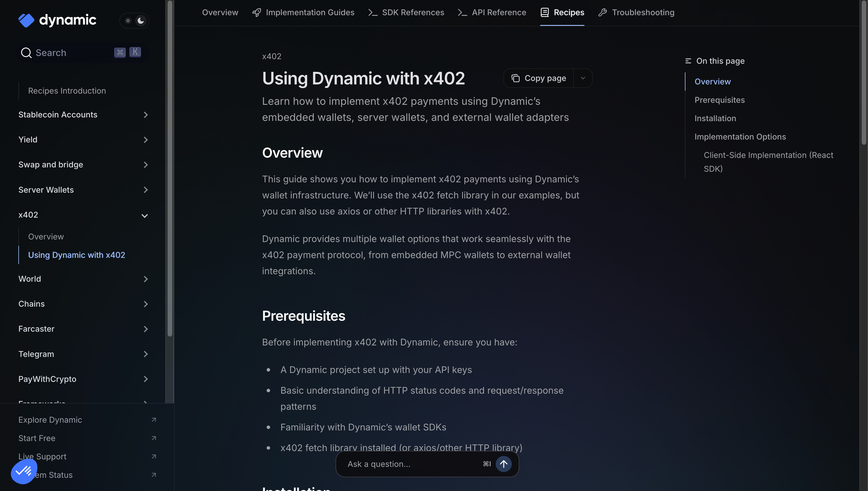Click the Dynamic logo icon

(x=26, y=20)
